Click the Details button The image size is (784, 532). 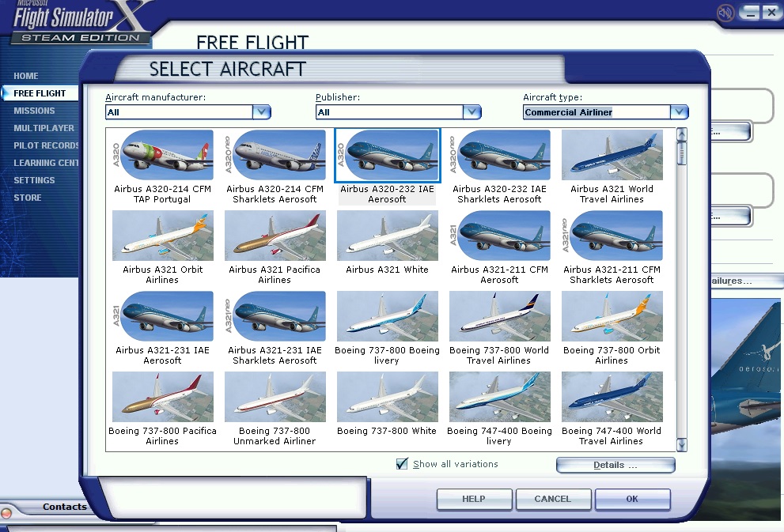tap(615, 465)
